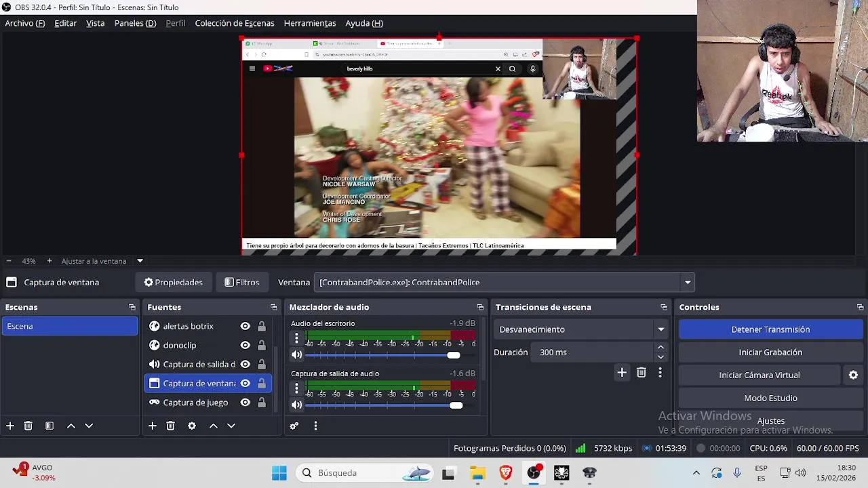Viewport: 868px width, 488px height.
Task: Pop out the Mezclador de audio dock
Action: 480,307
